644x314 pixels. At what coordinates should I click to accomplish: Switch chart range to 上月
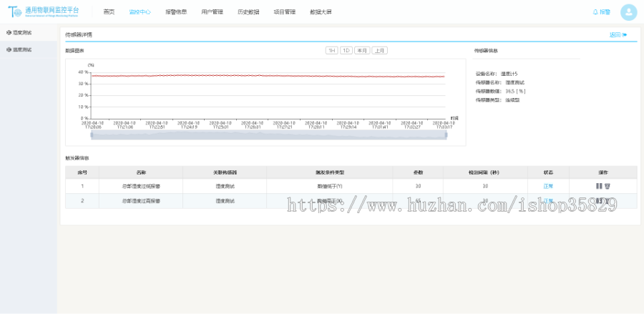[x=380, y=51]
